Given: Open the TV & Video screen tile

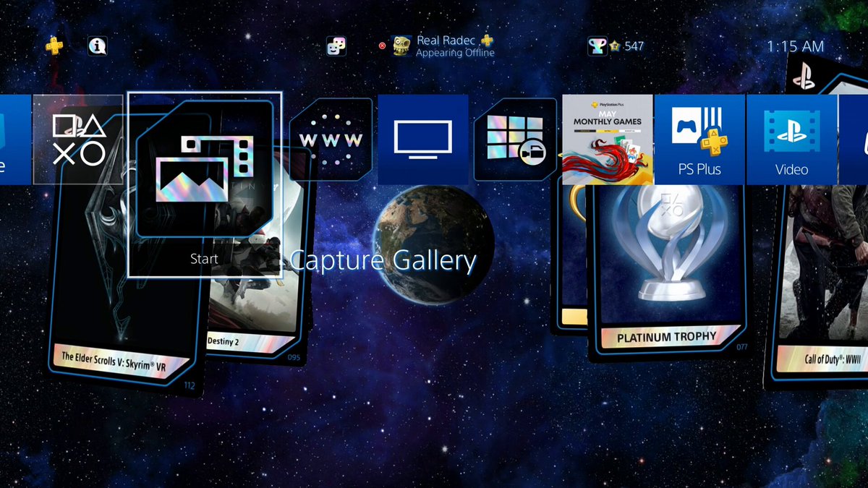Looking at the screenshot, I should [422, 140].
